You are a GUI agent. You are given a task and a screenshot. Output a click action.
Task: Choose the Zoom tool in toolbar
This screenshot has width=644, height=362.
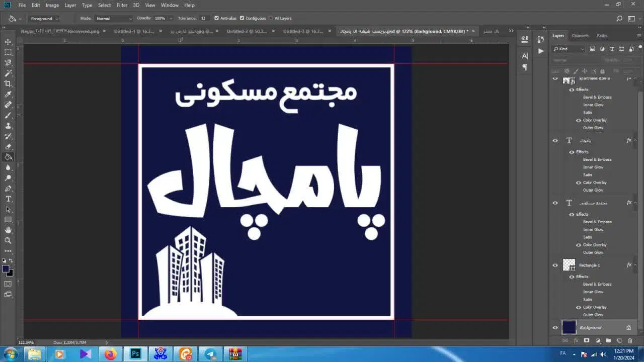coord(8,240)
